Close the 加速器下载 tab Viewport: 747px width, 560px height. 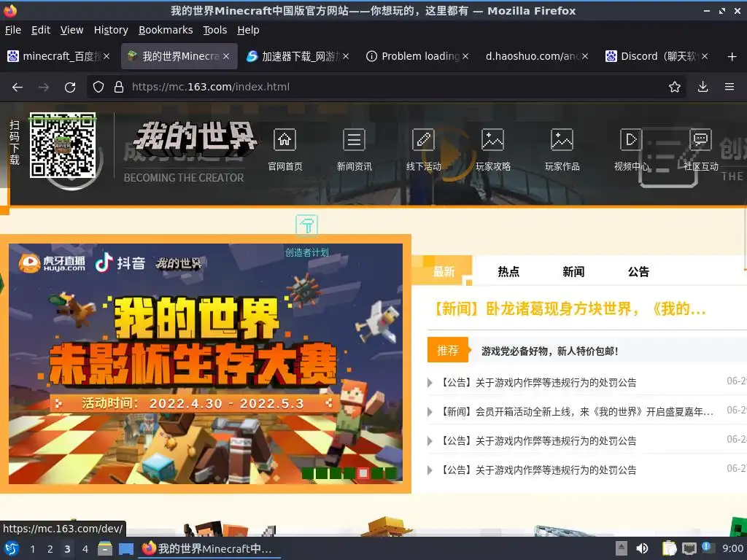point(346,56)
